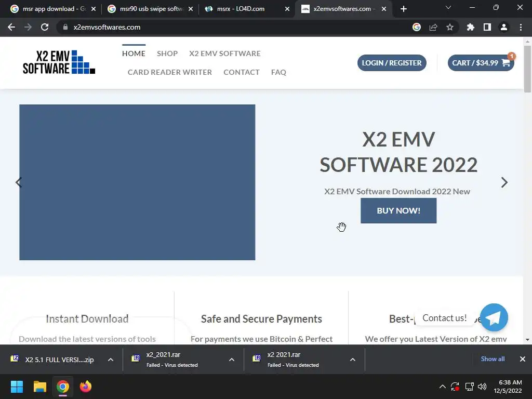Show hidden system tray icons
This screenshot has height=399, width=532.
[x=443, y=387]
